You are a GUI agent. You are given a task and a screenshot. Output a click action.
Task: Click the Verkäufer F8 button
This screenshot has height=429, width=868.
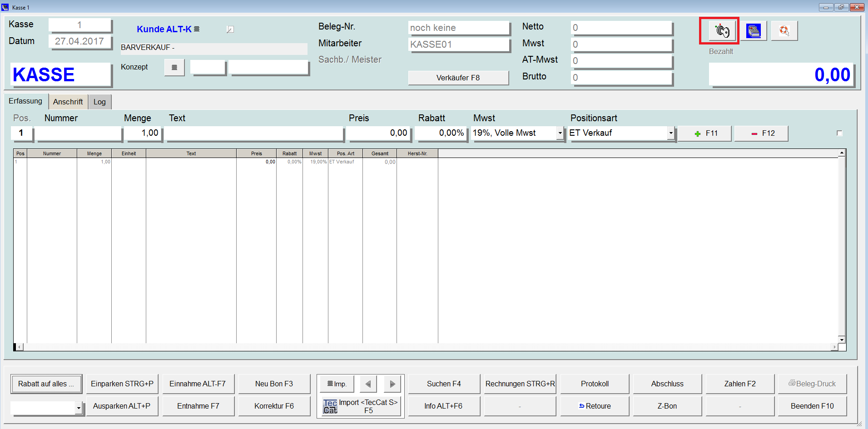click(458, 78)
